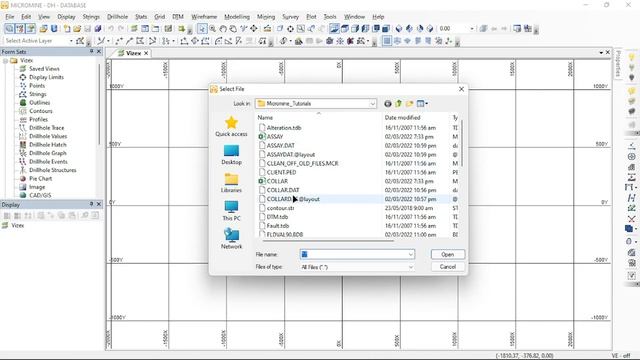640x360 pixels.
Task: Select Libraries in places bar
Action: (231, 183)
